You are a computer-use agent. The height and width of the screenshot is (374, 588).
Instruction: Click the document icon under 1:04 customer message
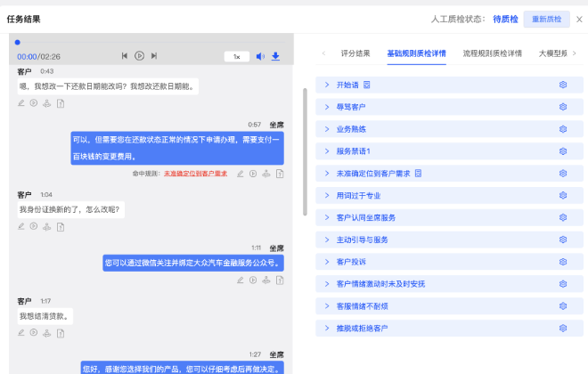click(x=60, y=226)
